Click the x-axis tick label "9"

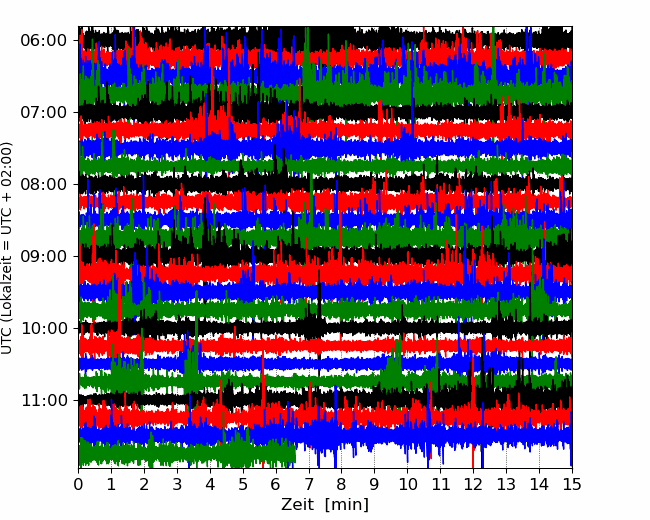point(375,484)
